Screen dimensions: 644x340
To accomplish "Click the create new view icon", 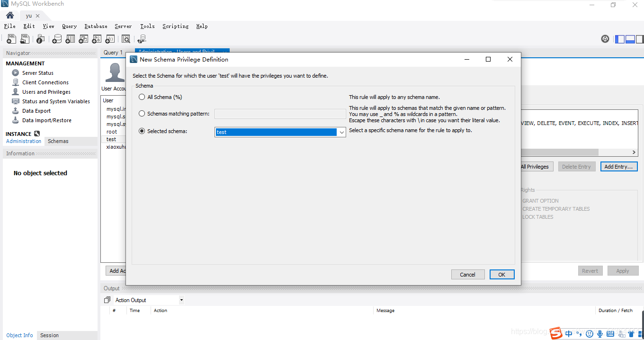I will click(83, 39).
